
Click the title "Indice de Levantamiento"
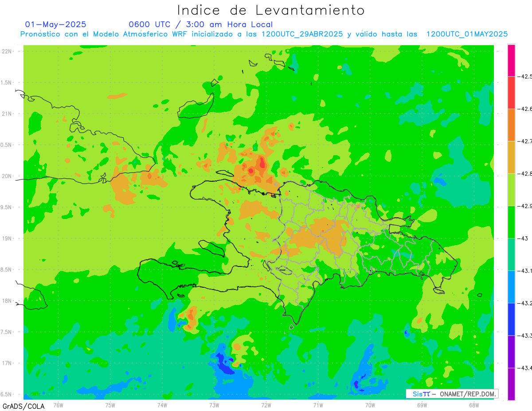(271, 10)
